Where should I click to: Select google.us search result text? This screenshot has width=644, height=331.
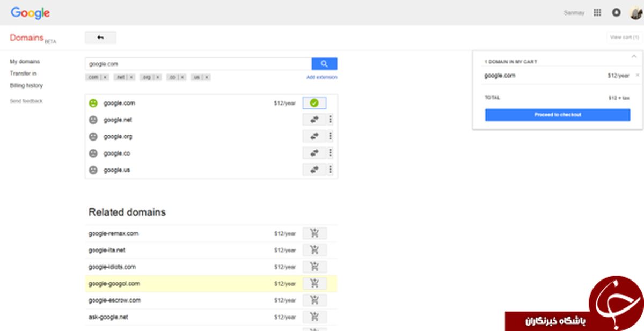click(x=116, y=170)
